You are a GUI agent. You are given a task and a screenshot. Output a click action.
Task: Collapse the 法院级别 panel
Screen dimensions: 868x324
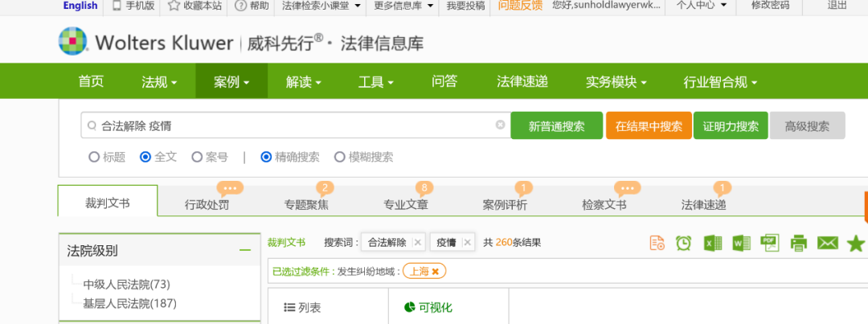click(244, 250)
